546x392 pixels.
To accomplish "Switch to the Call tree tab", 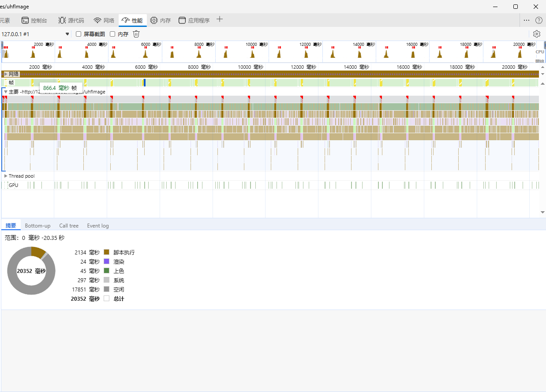I will click(x=69, y=226).
